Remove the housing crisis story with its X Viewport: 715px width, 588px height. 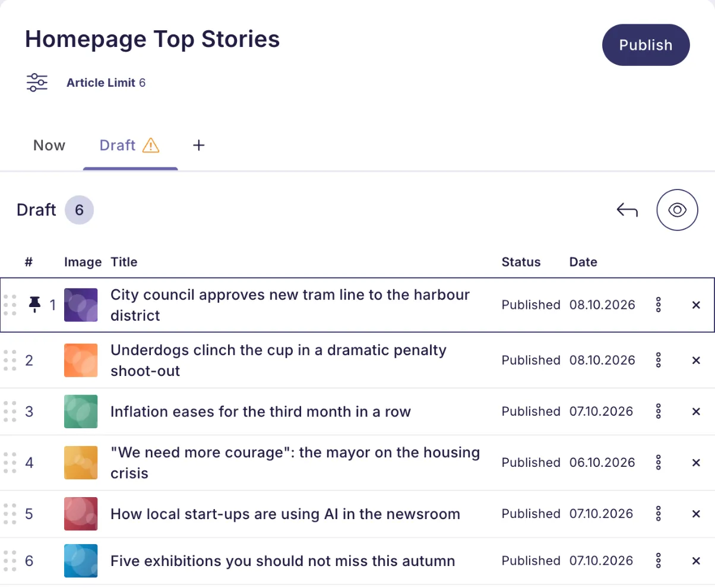[x=697, y=463]
